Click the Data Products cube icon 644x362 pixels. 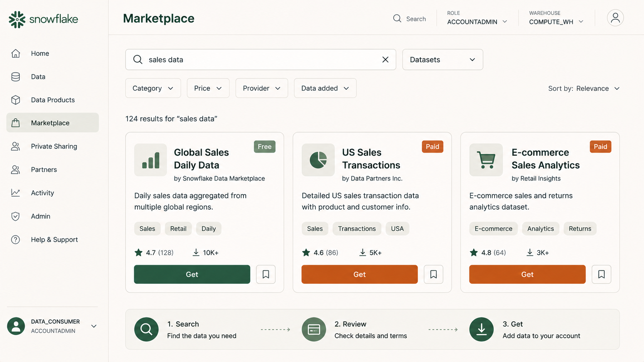click(x=15, y=100)
